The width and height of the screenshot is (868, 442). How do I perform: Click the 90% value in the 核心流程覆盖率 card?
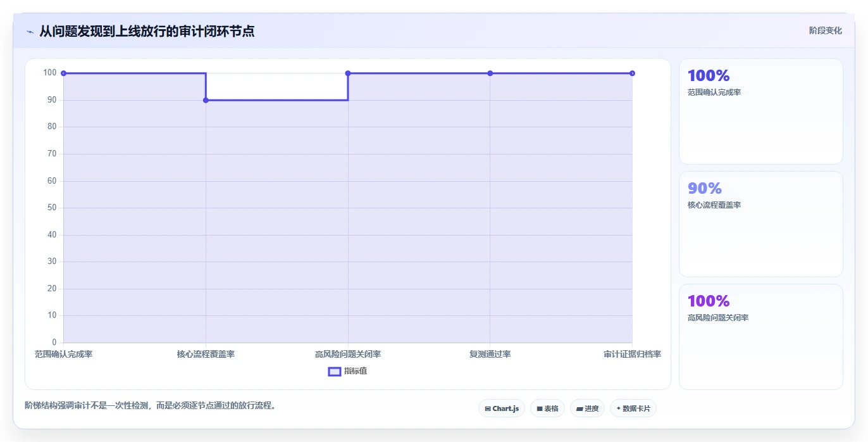705,188
